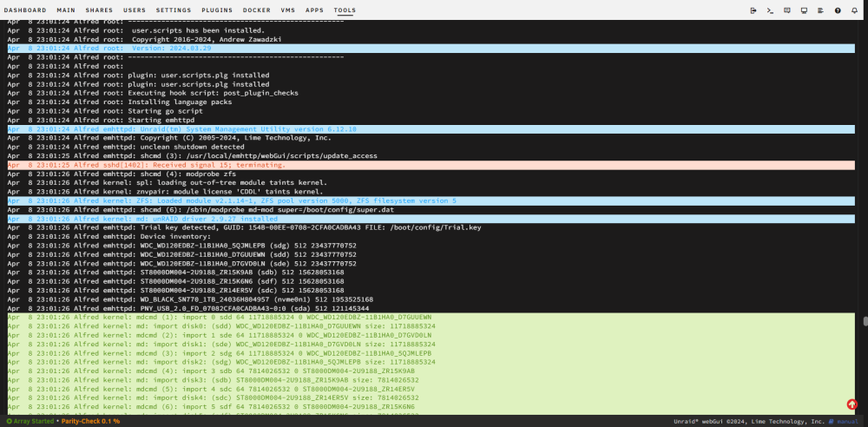This screenshot has height=427, width=868.
Task: Go to the VMs tab
Action: pos(288,10)
